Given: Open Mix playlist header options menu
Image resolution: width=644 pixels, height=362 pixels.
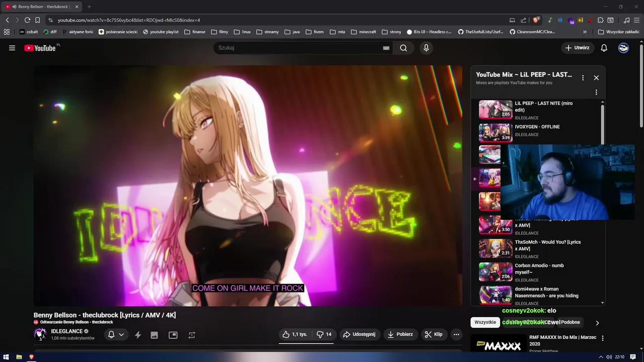Looking at the screenshot, I should point(583,77).
